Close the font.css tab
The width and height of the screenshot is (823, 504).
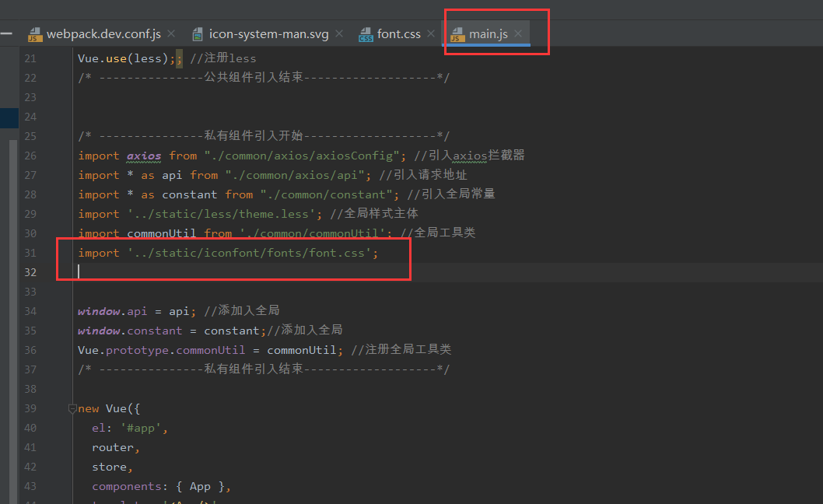(x=430, y=33)
